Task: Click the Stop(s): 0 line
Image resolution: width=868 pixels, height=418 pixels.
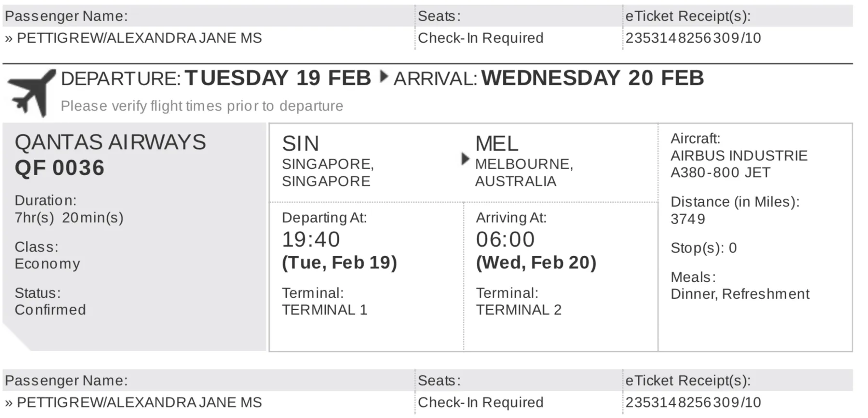Action: tap(704, 248)
